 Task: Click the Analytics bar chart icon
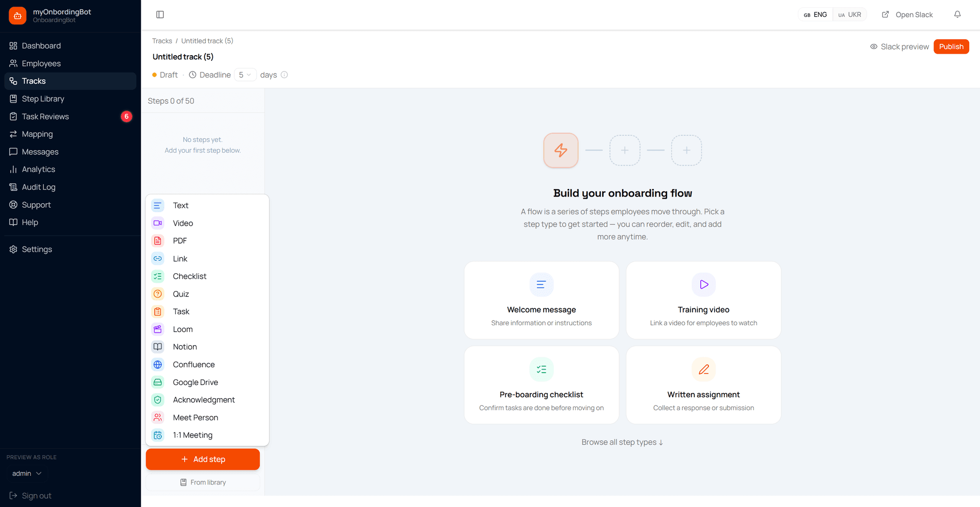13,170
